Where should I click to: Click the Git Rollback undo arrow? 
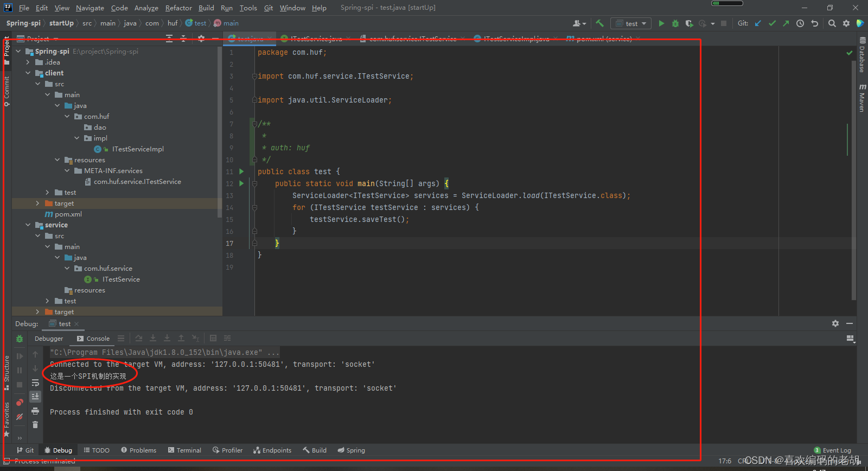814,23
